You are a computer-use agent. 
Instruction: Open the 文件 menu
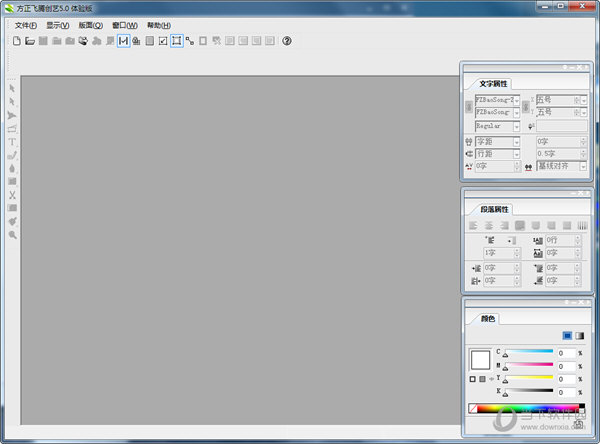[26, 25]
